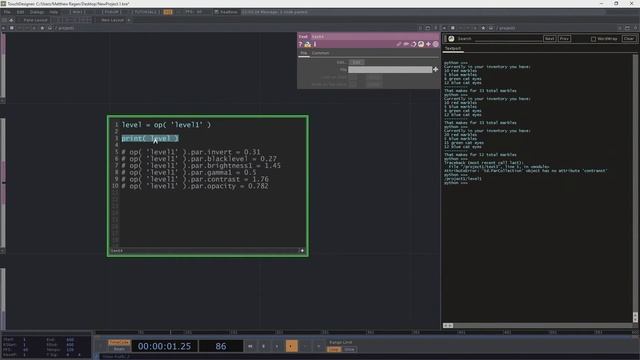
Task: Click the pencil comment icon in parameter panel
Action: pyautogui.click(x=399, y=44)
